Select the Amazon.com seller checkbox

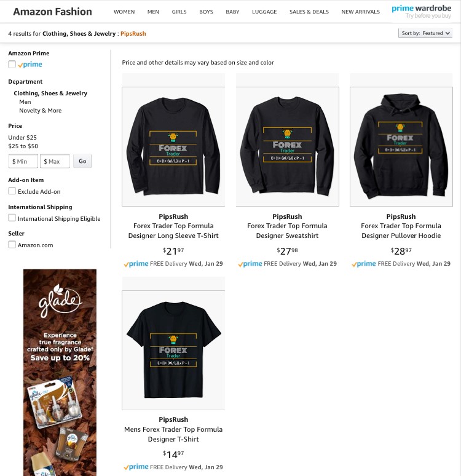click(x=12, y=244)
